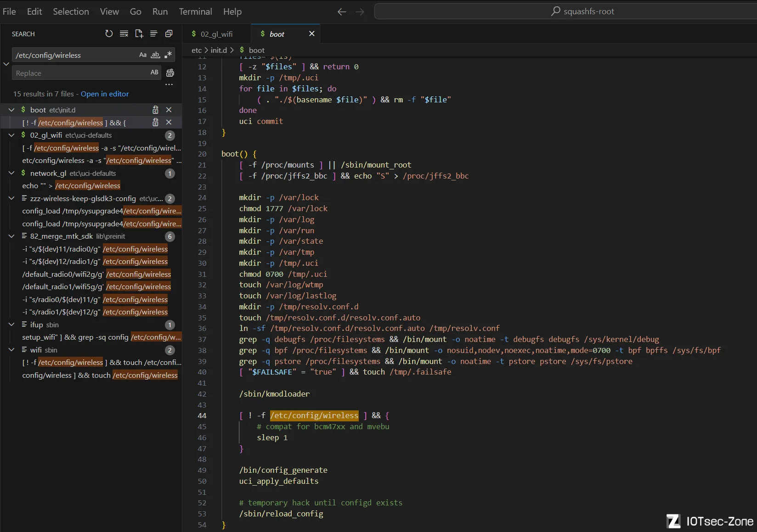The image size is (757, 532).
Task: Click line number 44 in the gutter
Action: coord(202,415)
